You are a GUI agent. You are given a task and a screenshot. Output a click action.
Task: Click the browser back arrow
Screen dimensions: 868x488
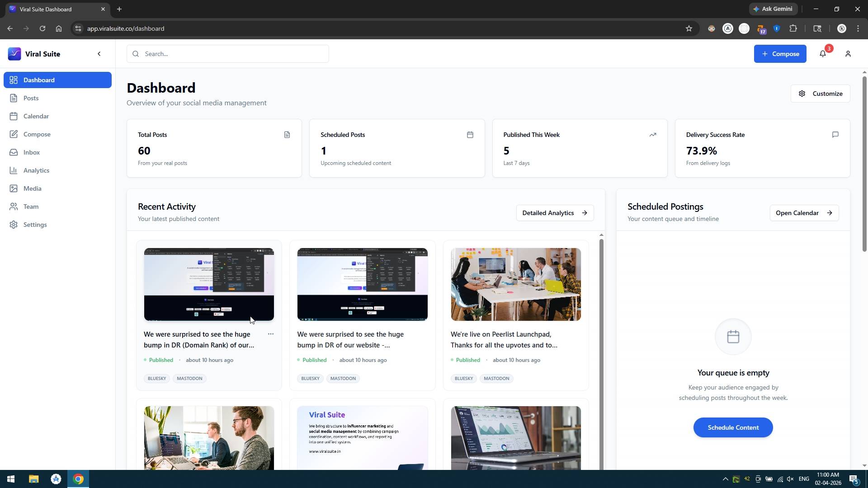point(10,28)
